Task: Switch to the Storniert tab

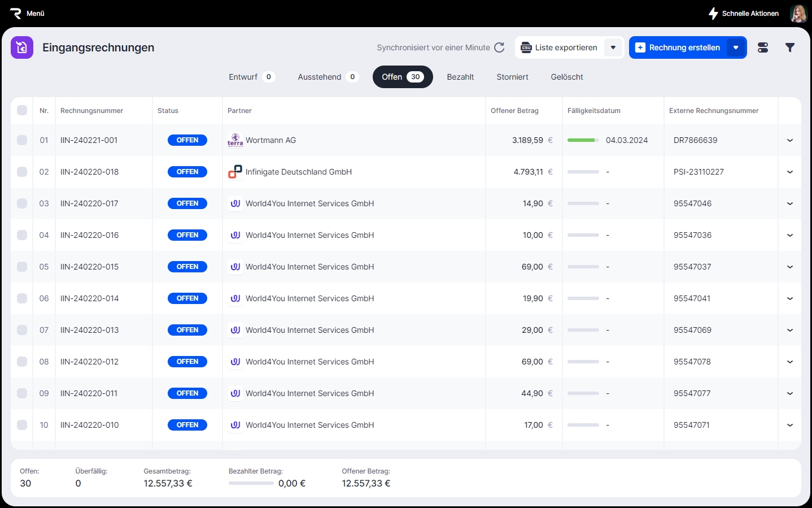Action: (x=512, y=77)
